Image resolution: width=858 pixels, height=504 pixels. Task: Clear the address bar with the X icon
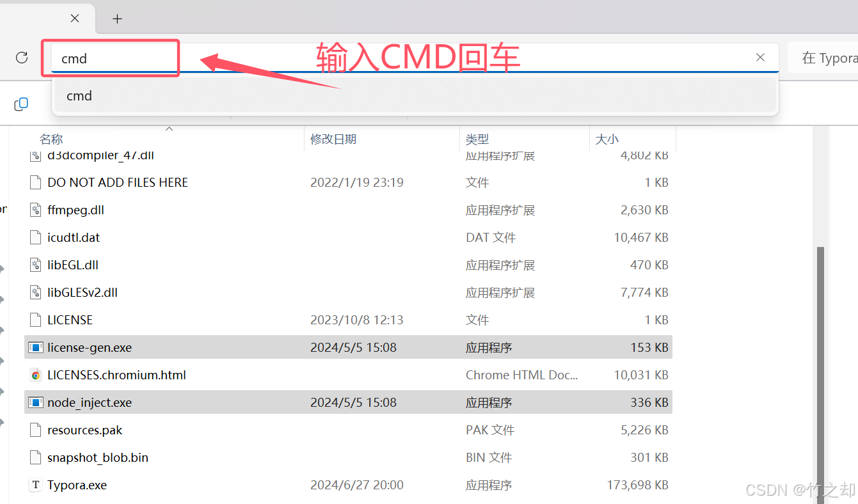click(x=760, y=58)
